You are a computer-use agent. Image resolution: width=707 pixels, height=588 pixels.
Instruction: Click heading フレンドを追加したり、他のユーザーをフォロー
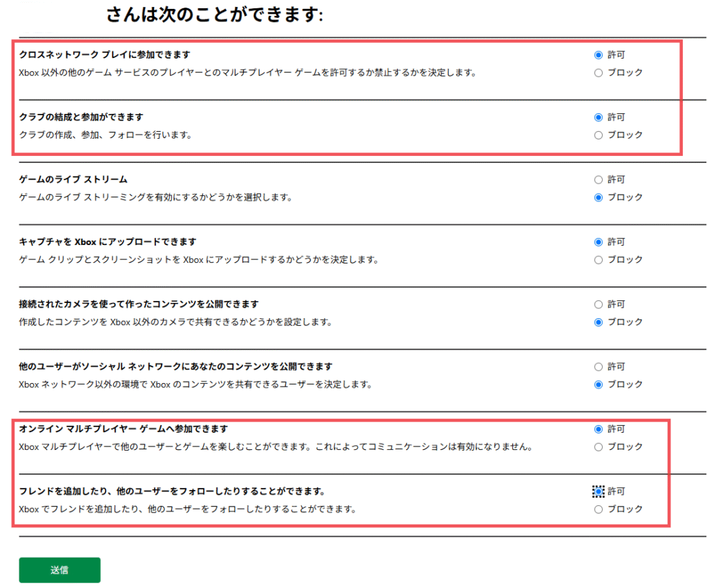pyautogui.click(x=172, y=491)
